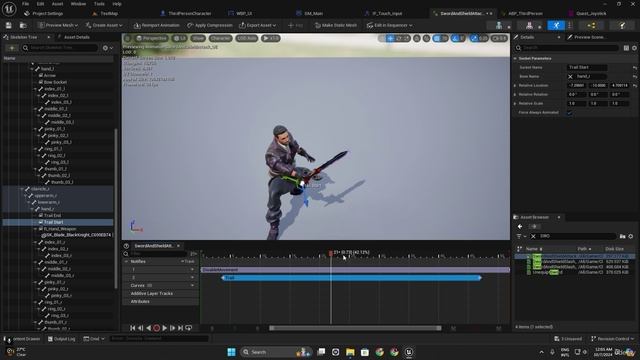Click Make Static Mesh button

(336, 25)
